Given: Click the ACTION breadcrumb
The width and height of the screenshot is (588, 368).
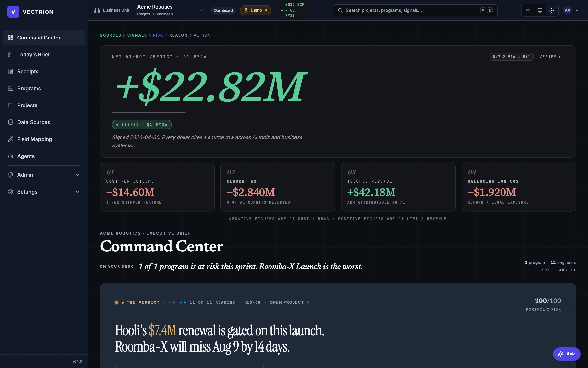Looking at the screenshot, I should point(202,35).
